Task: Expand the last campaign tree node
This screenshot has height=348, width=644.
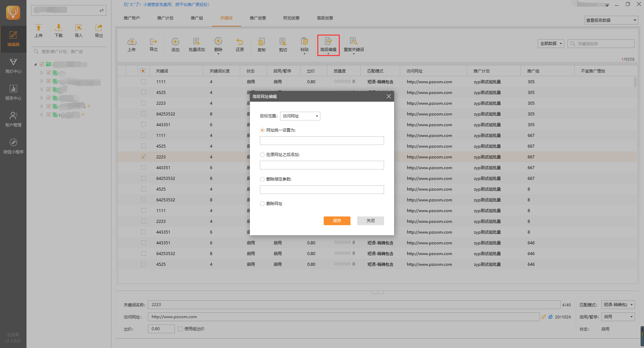Action: (42, 114)
